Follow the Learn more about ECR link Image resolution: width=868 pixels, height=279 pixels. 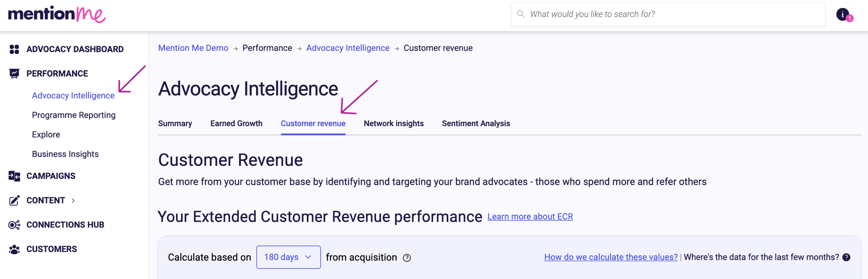click(530, 217)
